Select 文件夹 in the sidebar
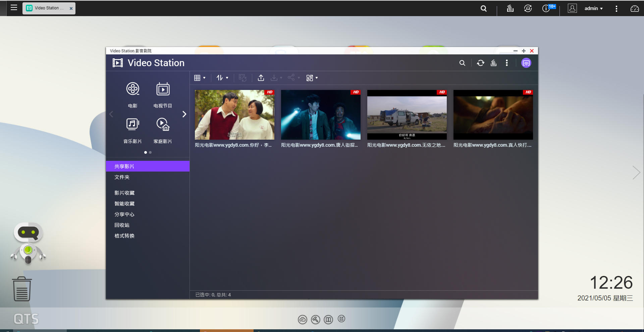Image resolution: width=644 pixels, height=332 pixels. (122, 177)
